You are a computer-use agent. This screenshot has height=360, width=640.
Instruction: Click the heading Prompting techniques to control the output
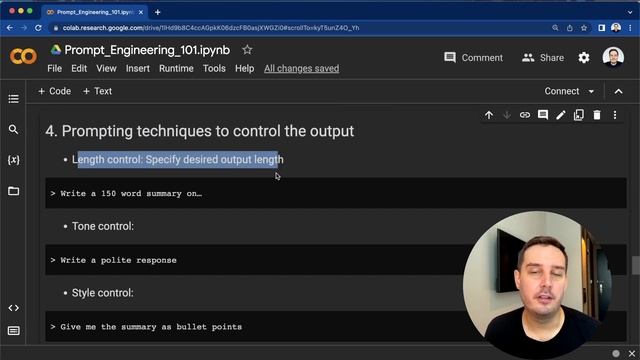click(200, 131)
